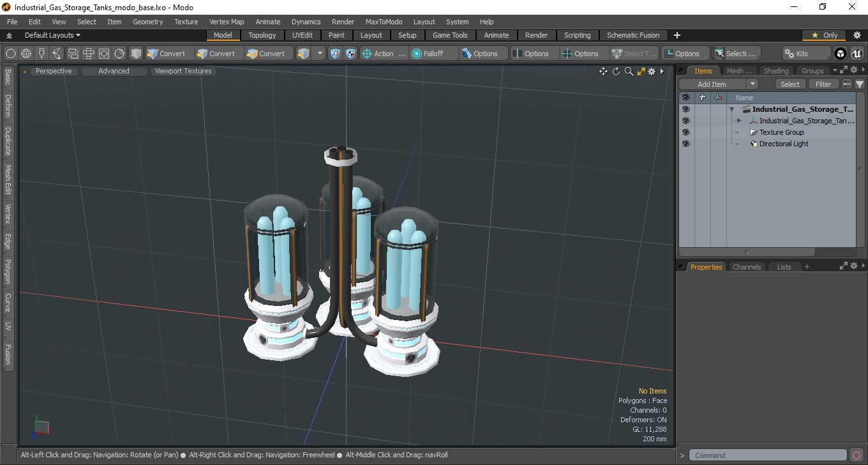Toggle the viewport orange dot lock indicator
This screenshot has width=868, height=465.
click(25, 72)
